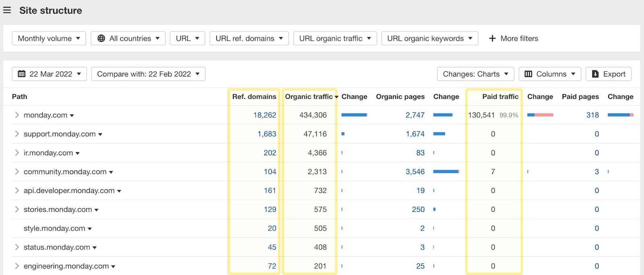Open the Compare with: 22 Feb 2022 dropdown
Screen dimensions: 644x275
click(x=149, y=74)
